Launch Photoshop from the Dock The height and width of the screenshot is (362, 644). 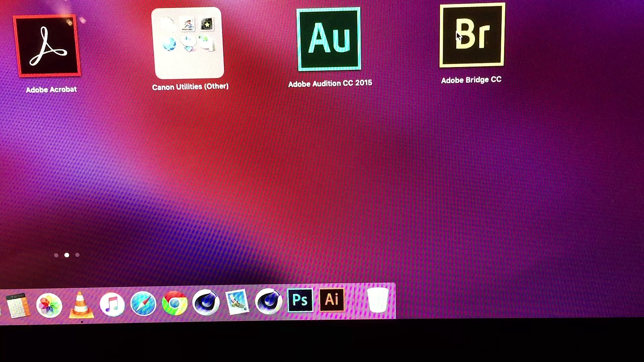point(300,300)
